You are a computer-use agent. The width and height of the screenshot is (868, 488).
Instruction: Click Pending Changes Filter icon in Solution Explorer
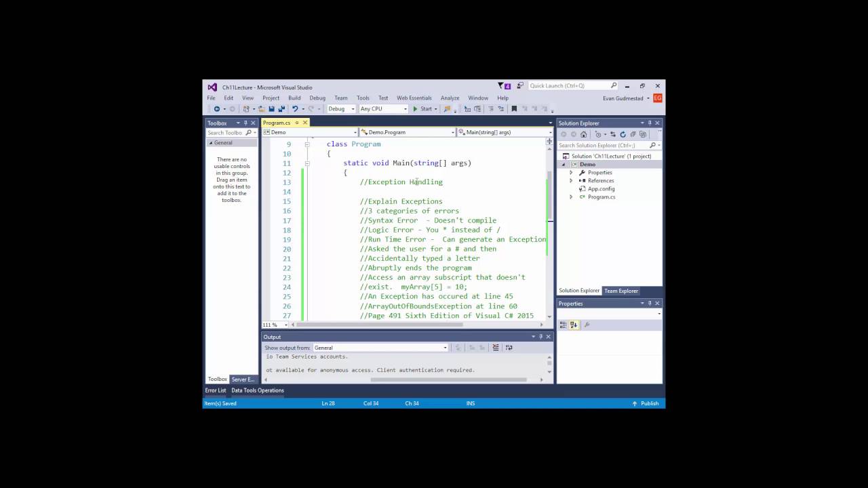pyautogui.click(x=598, y=134)
